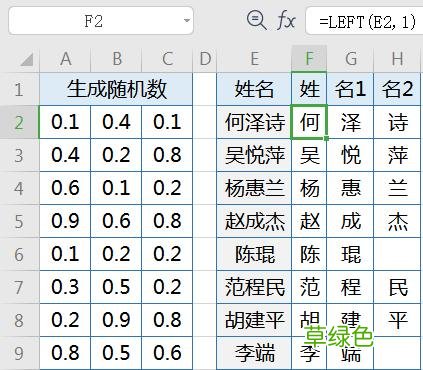Screen dimensions: 423x370
Task: Select row 5 header
Action: [x=19, y=221]
